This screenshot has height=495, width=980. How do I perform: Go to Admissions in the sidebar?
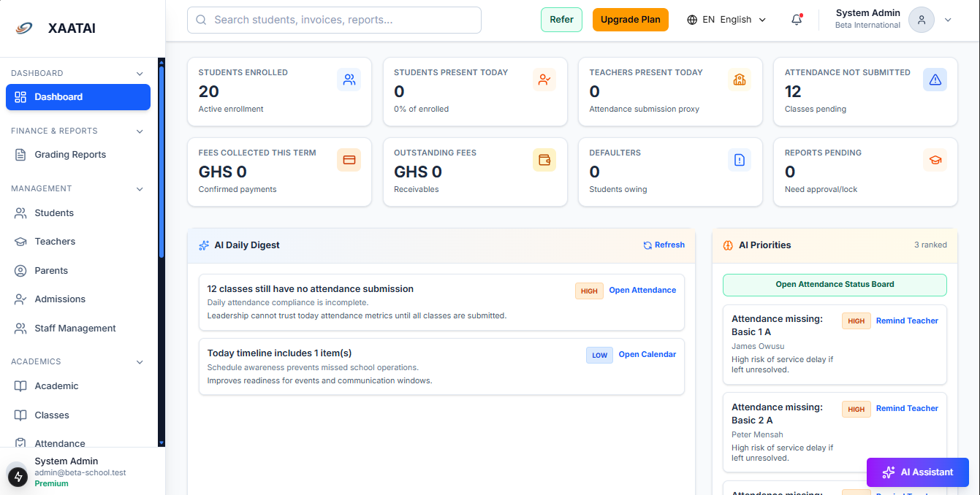(60, 299)
